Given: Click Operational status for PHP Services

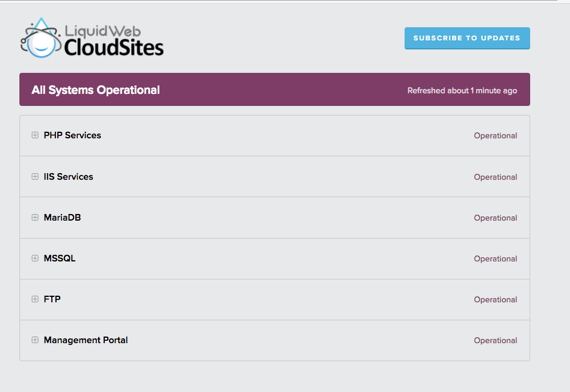Looking at the screenshot, I should click(x=495, y=136).
